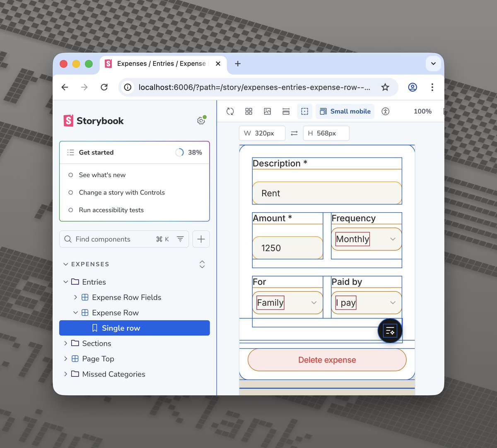The width and height of the screenshot is (497, 448).
Task: Click the Storybook logo
Action: click(x=94, y=121)
